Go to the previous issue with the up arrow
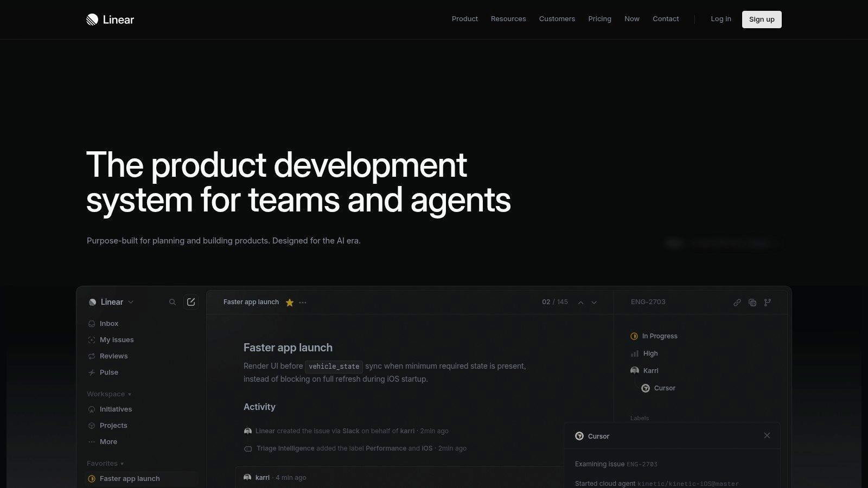 click(580, 303)
